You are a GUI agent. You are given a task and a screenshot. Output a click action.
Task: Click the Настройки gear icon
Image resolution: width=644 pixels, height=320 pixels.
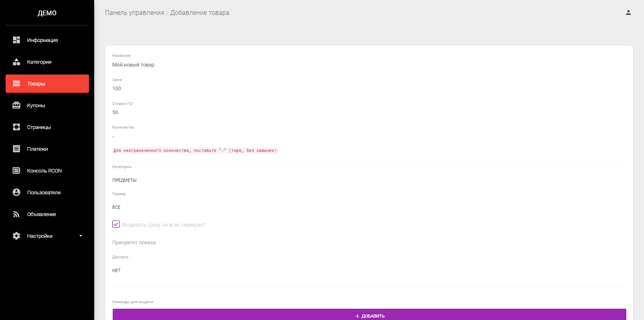(x=17, y=236)
